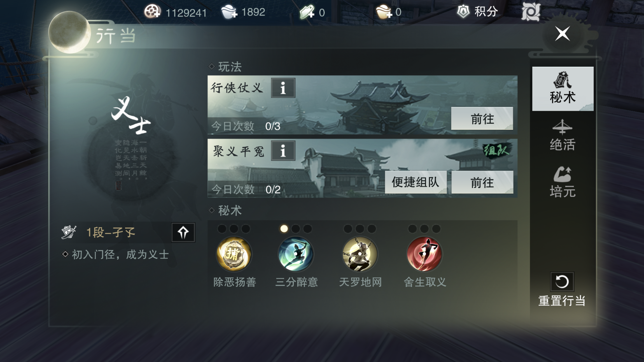Start 便捷组队 quick team
The height and width of the screenshot is (362, 644).
416,182
